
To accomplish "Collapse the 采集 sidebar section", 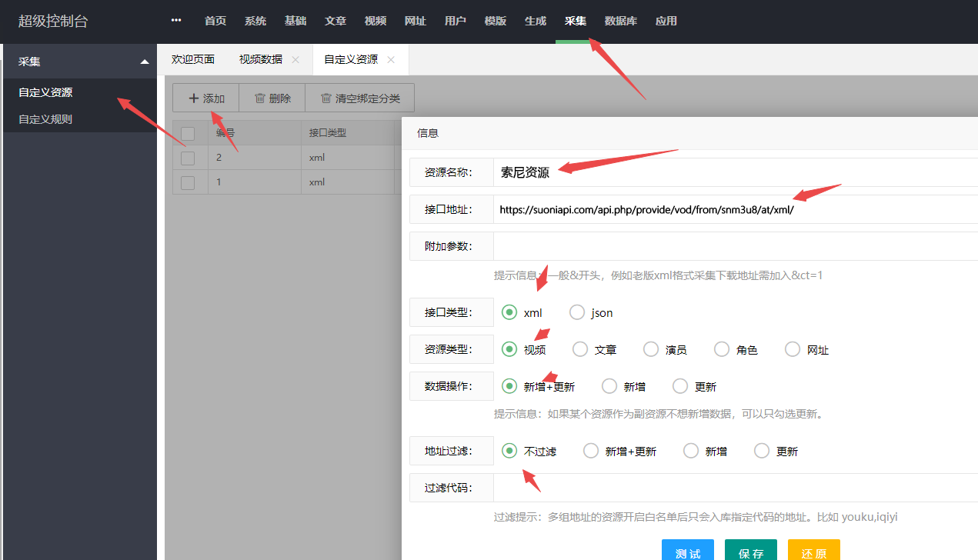I will click(143, 61).
